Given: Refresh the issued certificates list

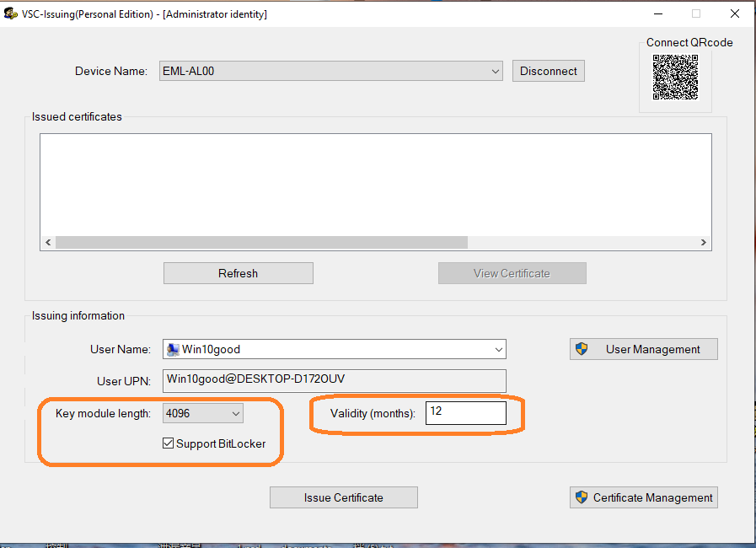Looking at the screenshot, I should tap(238, 273).
